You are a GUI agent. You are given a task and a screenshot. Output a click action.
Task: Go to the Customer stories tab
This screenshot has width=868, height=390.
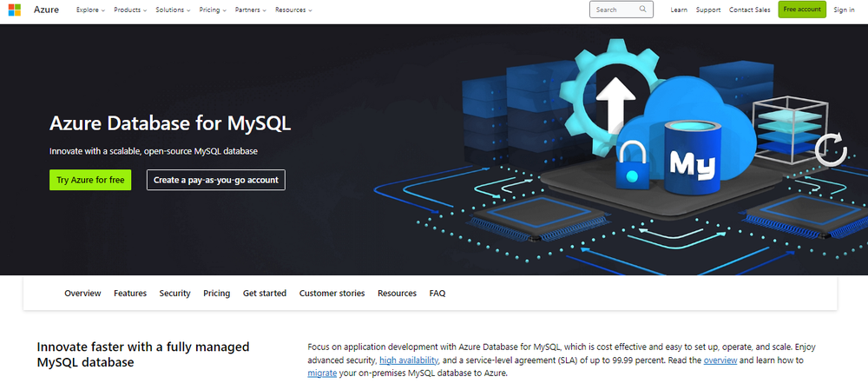click(332, 293)
